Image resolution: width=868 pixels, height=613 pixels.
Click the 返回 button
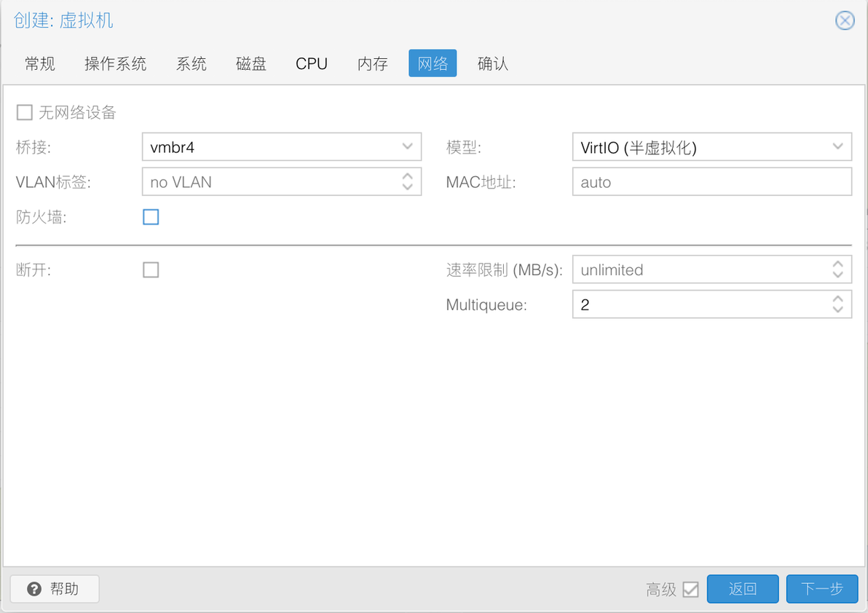pos(742,589)
